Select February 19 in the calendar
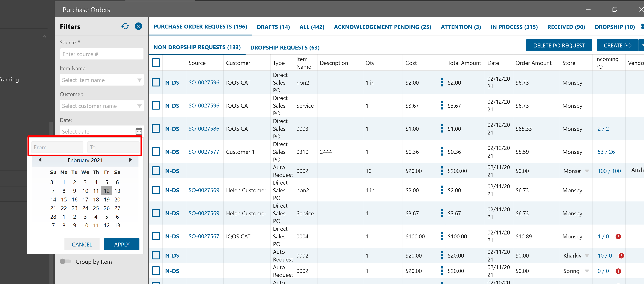 pos(106,199)
